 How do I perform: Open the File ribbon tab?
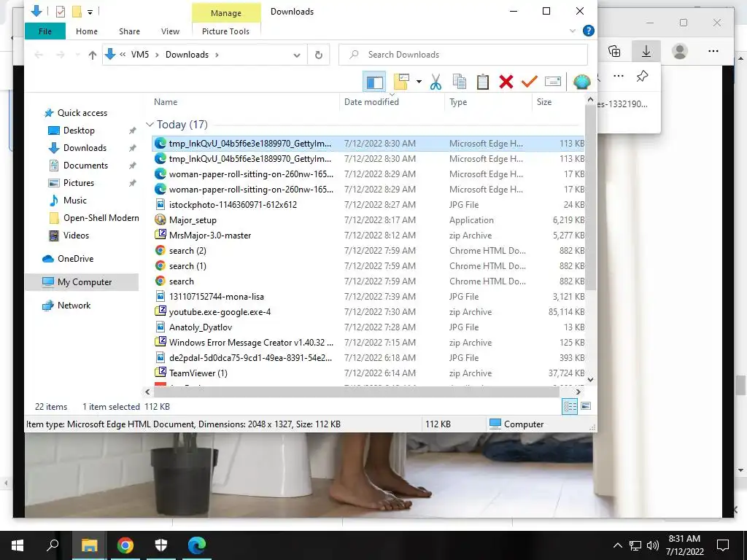pyautogui.click(x=45, y=31)
